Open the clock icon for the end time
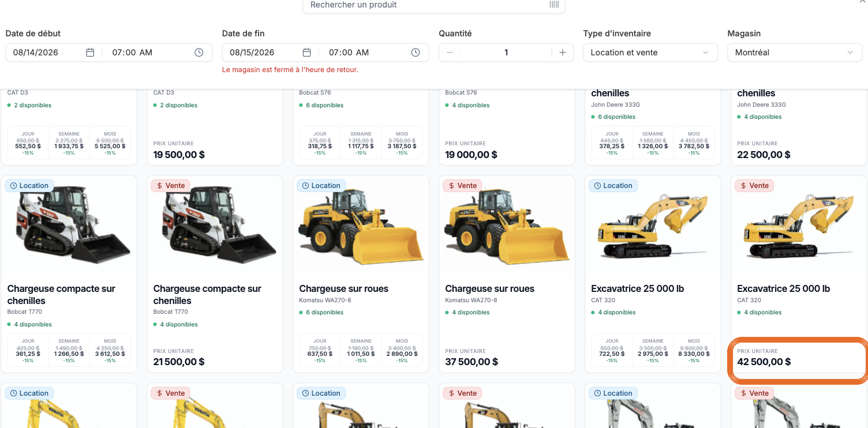868x428 pixels. pyautogui.click(x=416, y=52)
